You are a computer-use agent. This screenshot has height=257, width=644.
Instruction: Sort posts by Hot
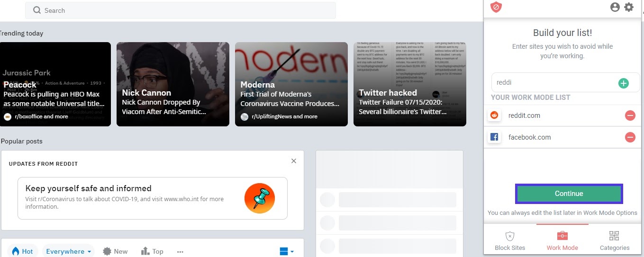click(x=22, y=251)
